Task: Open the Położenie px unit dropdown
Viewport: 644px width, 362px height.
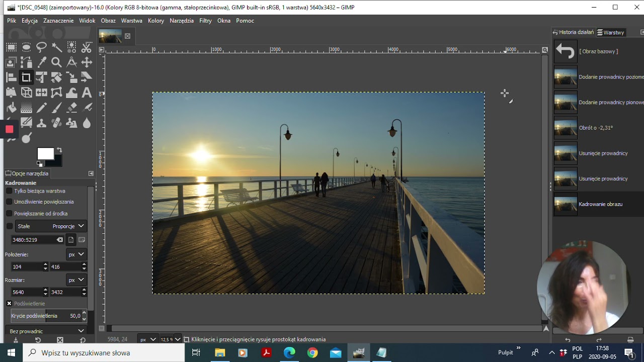Action: click(x=76, y=254)
